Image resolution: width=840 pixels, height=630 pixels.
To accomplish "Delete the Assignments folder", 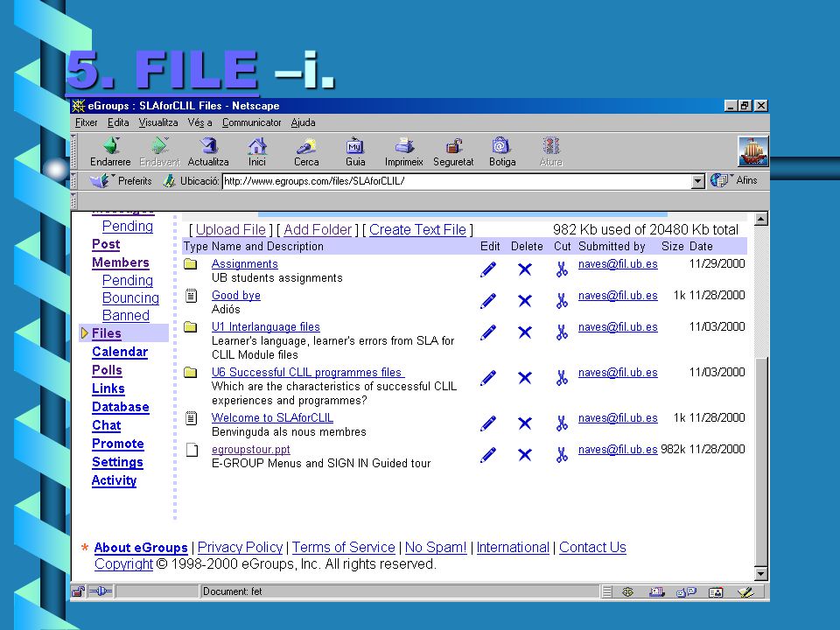I will (525, 269).
